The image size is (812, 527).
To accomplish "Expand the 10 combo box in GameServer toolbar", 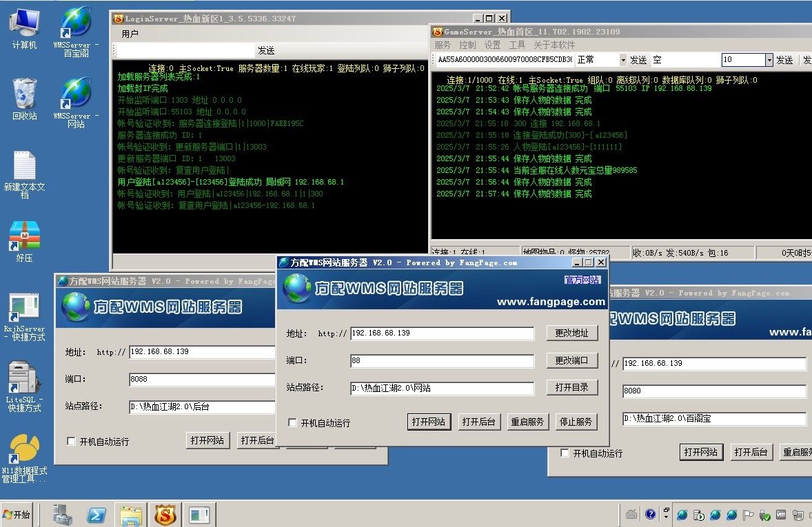I will coord(769,60).
